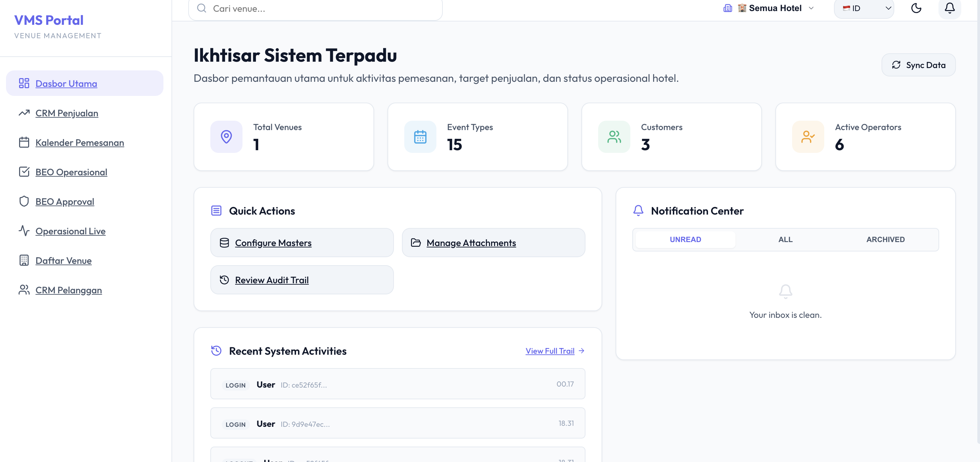980x462 pixels.
Task: Click the BEO Approval shield icon
Action: pos(24,201)
